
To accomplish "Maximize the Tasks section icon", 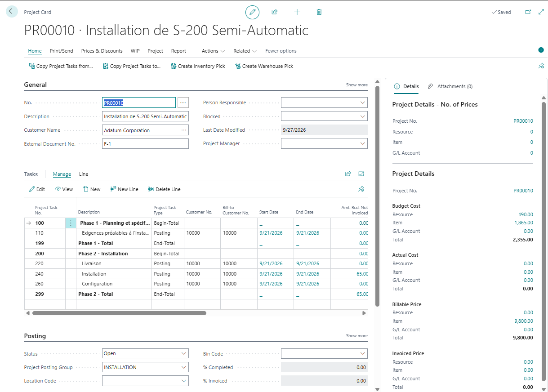I will coord(361,174).
